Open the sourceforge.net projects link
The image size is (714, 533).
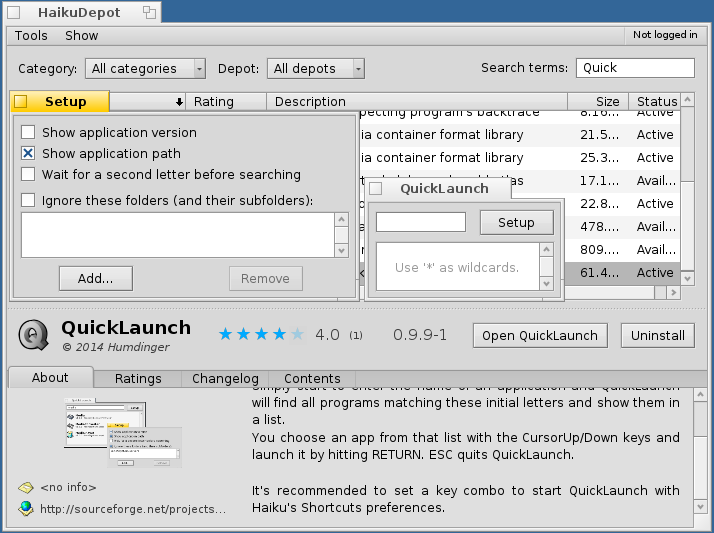pyautogui.click(x=133, y=509)
